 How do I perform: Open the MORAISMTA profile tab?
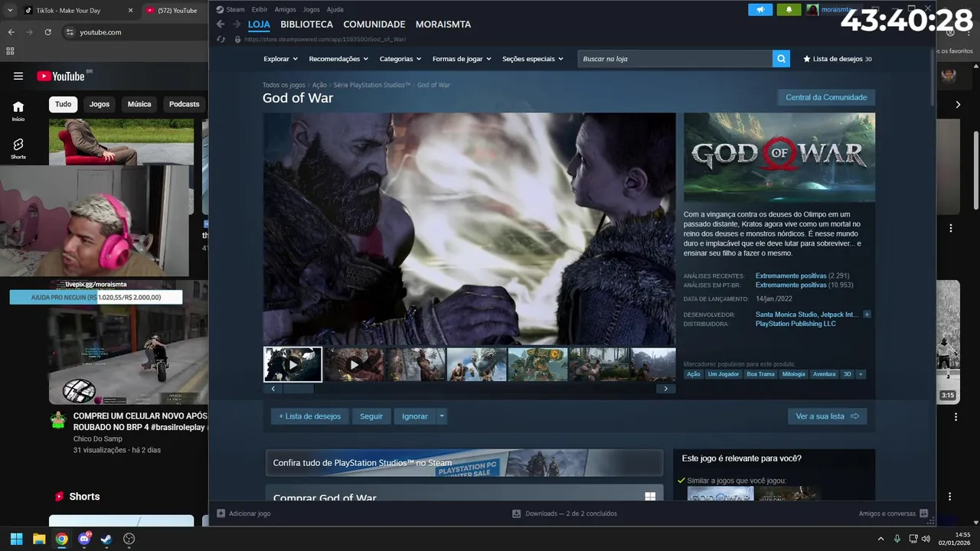(x=443, y=24)
